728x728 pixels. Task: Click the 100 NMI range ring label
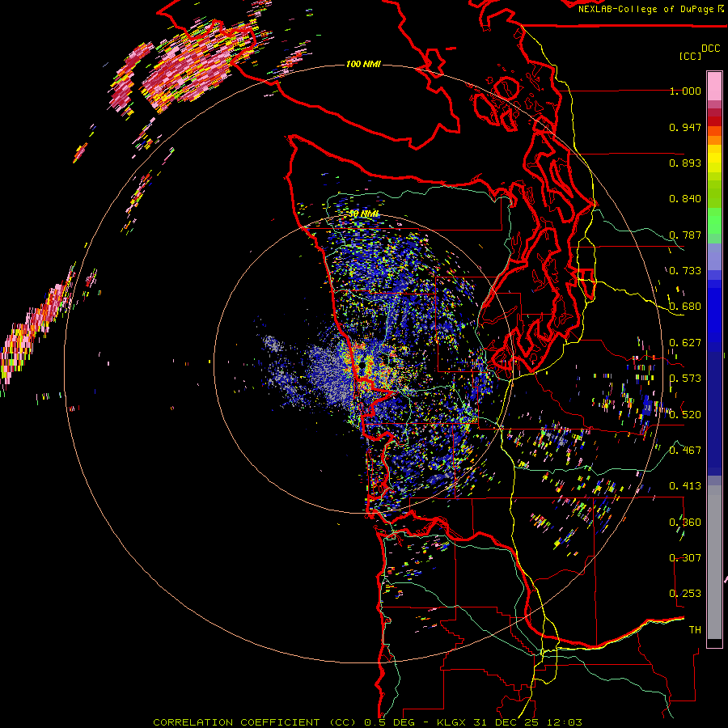363,64
